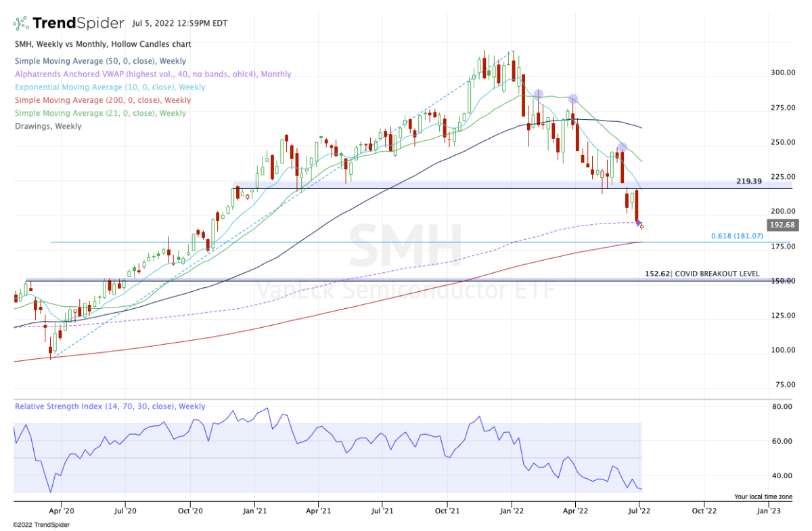This screenshot has height=531, width=812.
Task: Click the 0.618 (181.07) Fibonacci level label
Action: (x=736, y=235)
